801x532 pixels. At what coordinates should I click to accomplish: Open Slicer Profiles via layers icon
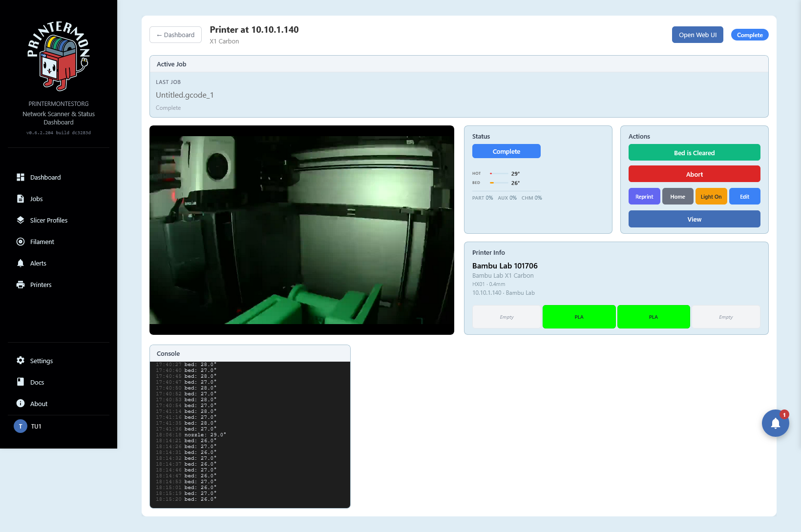pyautogui.click(x=21, y=220)
